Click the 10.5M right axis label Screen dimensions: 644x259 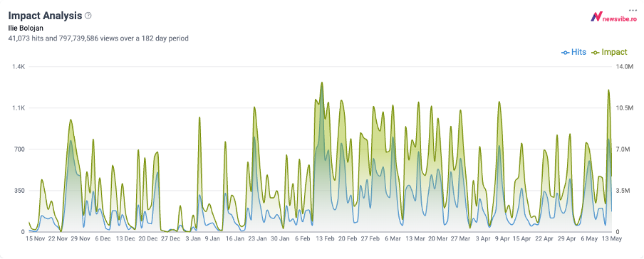tap(624, 108)
